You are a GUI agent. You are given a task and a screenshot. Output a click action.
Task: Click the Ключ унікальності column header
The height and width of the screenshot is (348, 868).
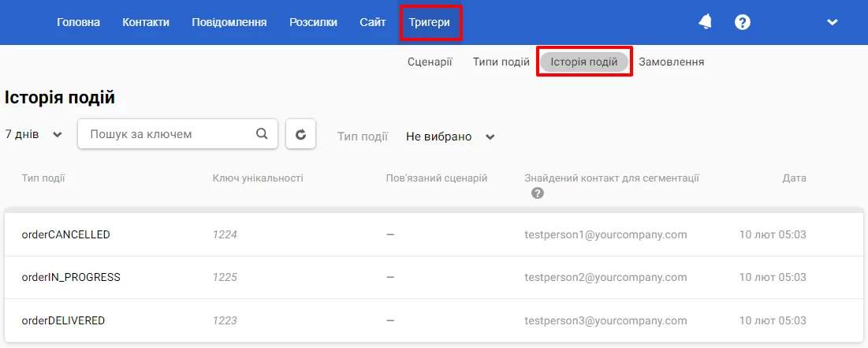pos(258,178)
